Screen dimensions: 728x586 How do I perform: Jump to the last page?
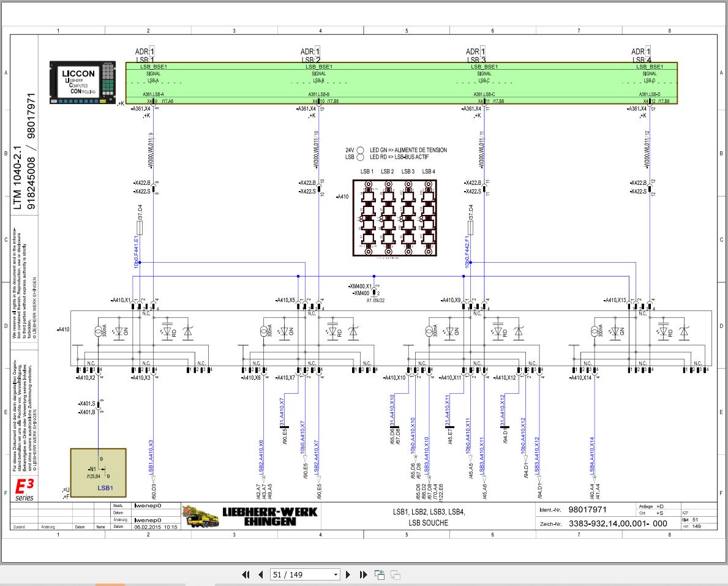[x=363, y=575]
